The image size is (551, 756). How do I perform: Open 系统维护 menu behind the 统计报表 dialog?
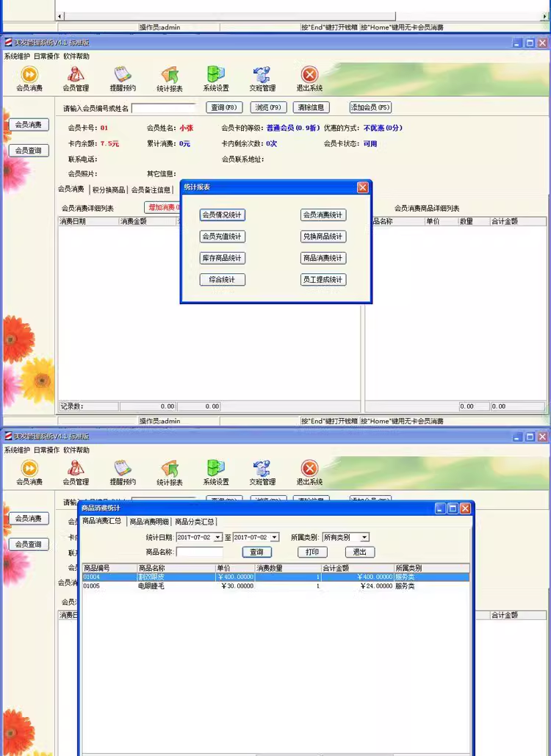click(17, 57)
